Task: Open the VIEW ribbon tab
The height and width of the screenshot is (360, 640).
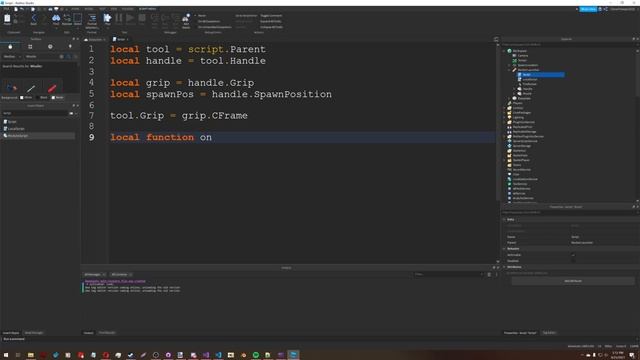Action: (x=114, y=9)
